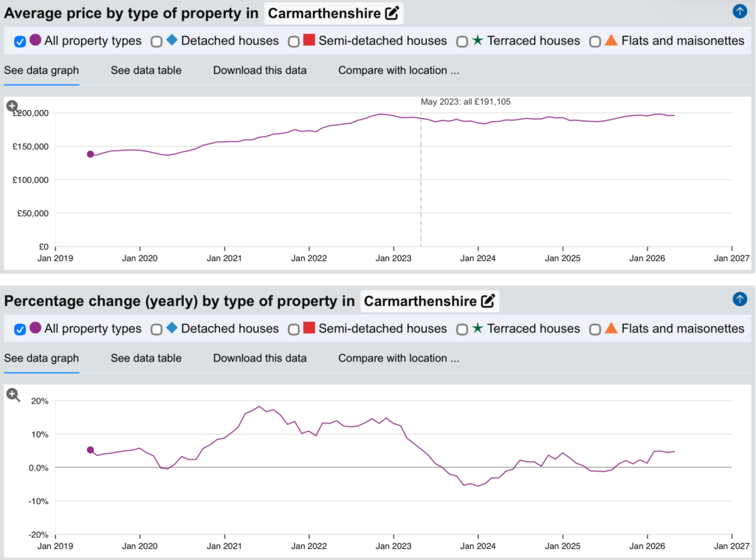Tick Detached houses checkbox in Percentage change section
Screen dimensions: 756x560
pos(157,330)
